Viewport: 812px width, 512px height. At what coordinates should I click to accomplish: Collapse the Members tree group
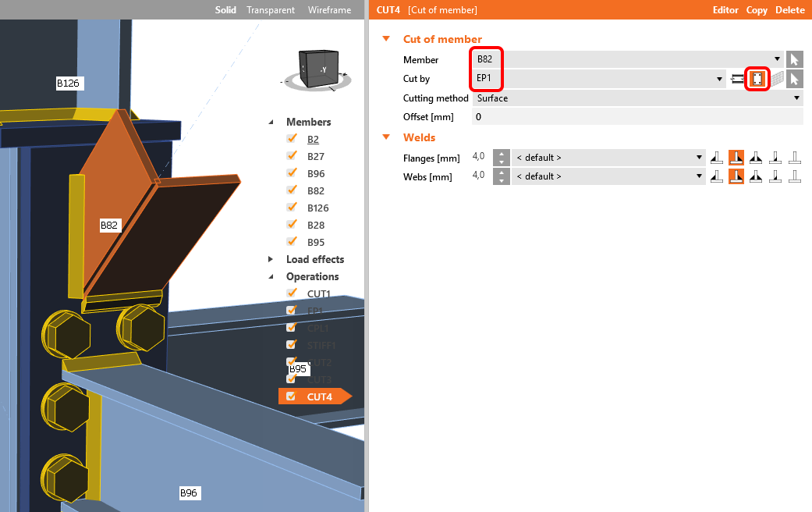(271, 123)
